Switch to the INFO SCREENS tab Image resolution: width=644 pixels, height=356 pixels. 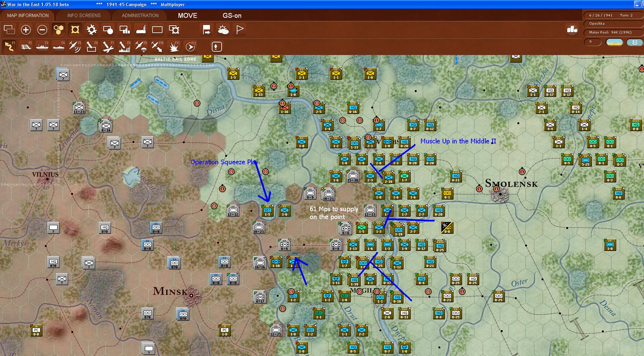(x=84, y=15)
